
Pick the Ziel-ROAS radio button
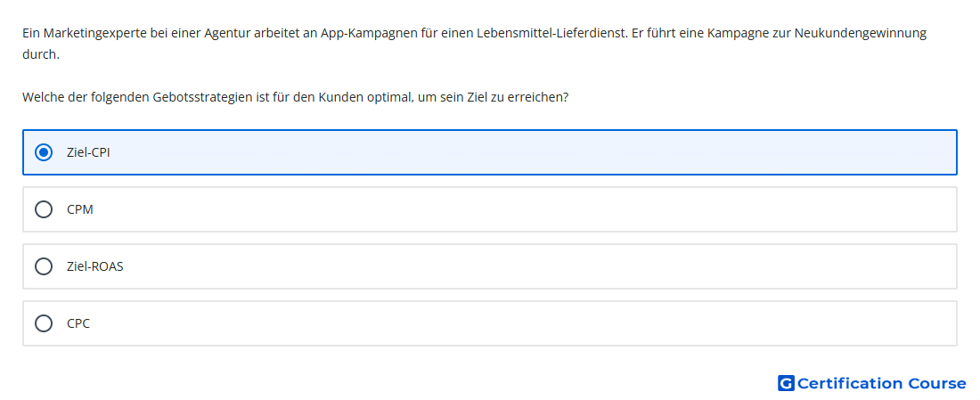(44, 266)
